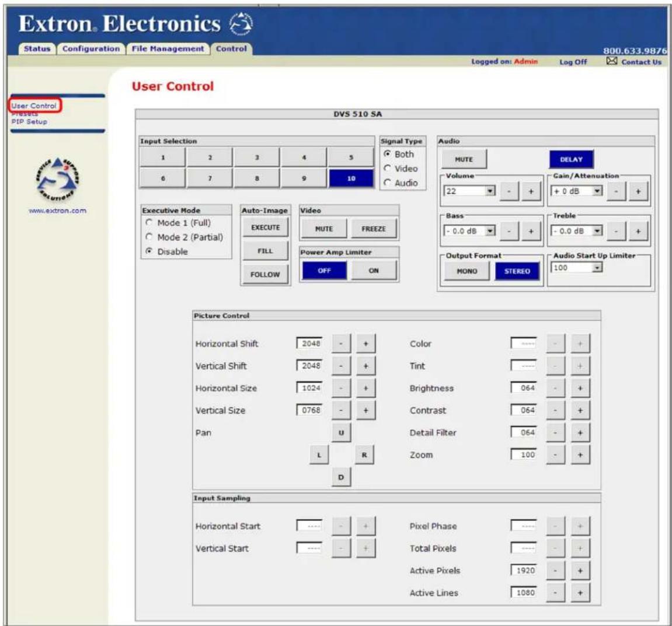
Task: Open the Configuration tab
Action: point(91,49)
